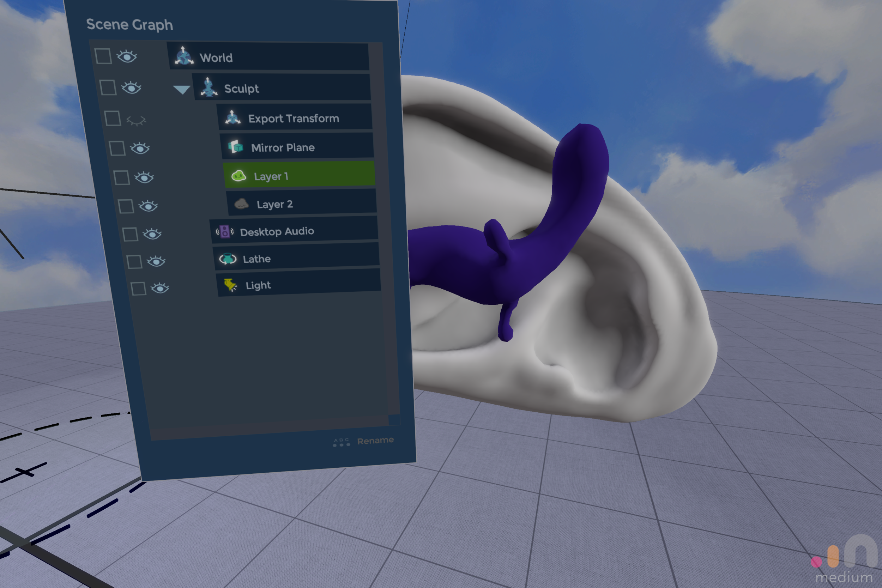
Task: Select the highlighted Layer 1 row
Action: coord(299,175)
